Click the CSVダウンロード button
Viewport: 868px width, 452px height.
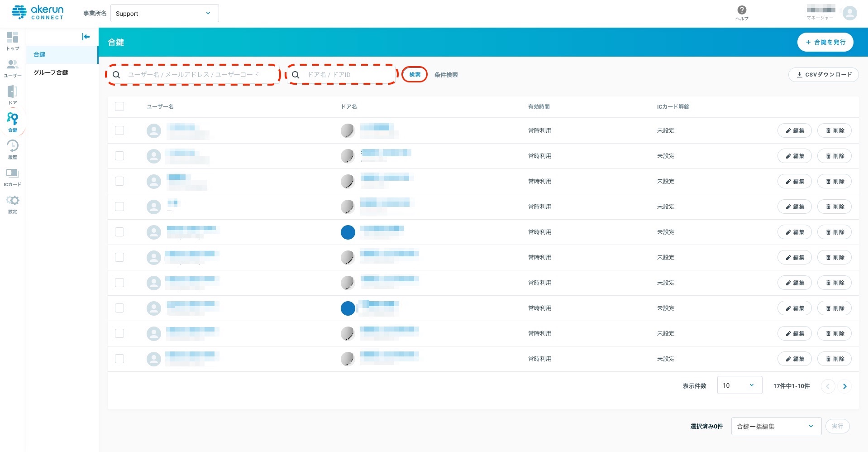tap(824, 75)
